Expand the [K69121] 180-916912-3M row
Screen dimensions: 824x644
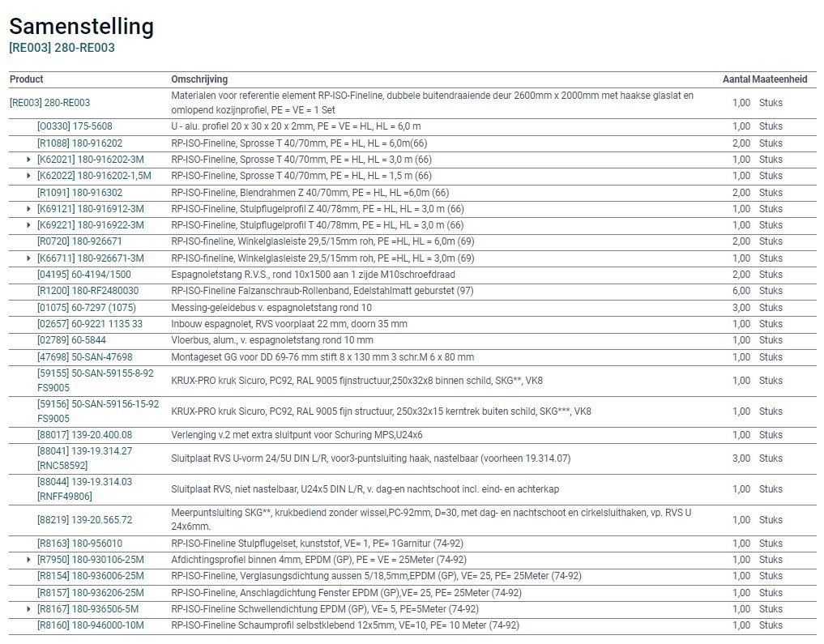point(28,208)
